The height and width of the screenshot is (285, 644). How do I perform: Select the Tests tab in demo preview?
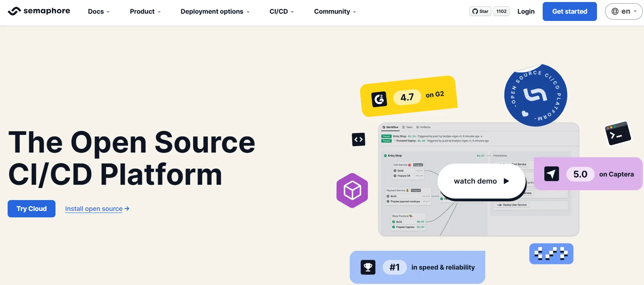point(407,127)
